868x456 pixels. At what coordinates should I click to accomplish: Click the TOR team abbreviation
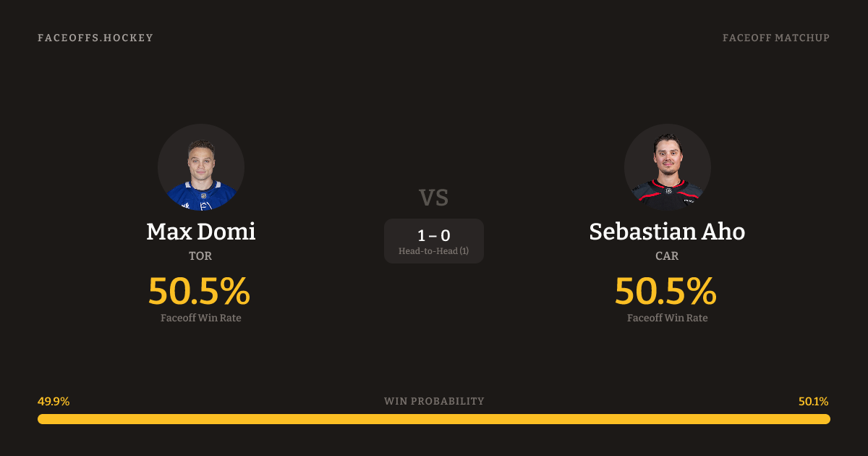pyautogui.click(x=200, y=256)
